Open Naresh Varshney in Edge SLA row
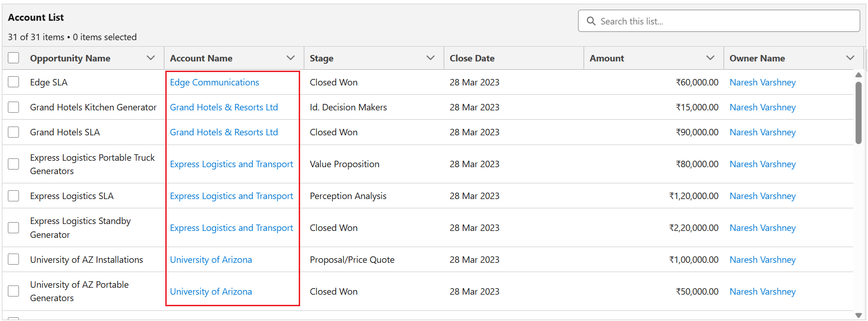 click(x=762, y=82)
